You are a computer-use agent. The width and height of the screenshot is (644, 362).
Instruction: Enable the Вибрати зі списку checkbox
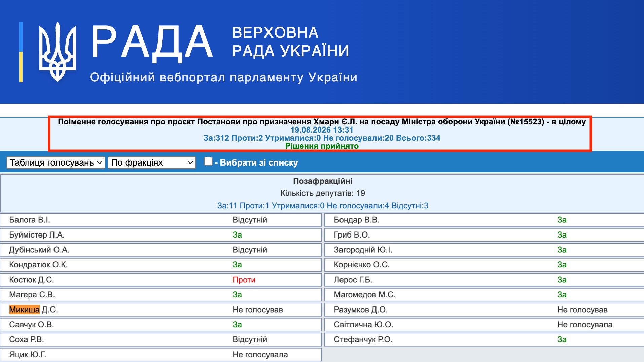coord(208,161)
